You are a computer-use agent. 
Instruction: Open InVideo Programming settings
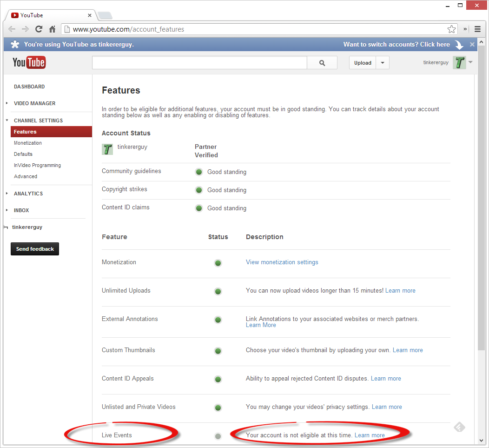coord(38,166)
